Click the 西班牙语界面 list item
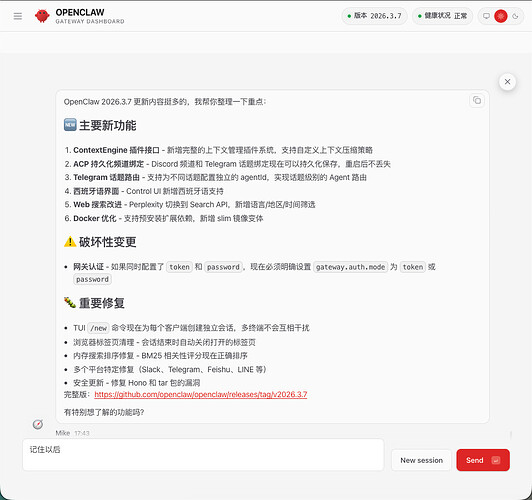Screen dimensions: 532x500 click(144, 191)
